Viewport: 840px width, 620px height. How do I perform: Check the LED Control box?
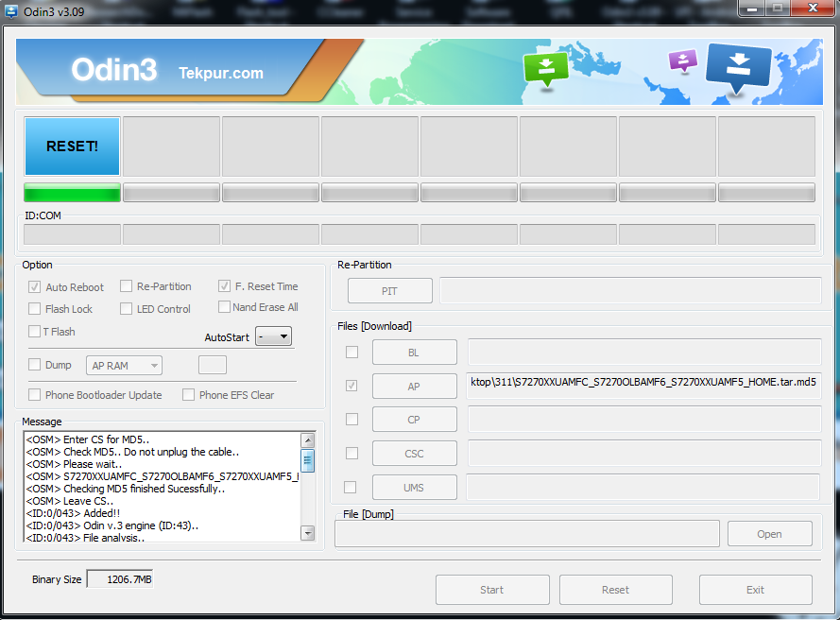tap(126, 309)
